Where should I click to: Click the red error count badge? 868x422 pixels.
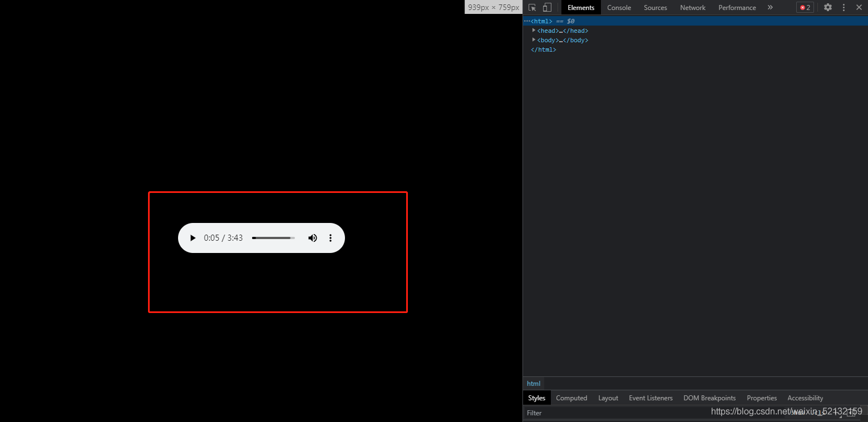click(x=805, y=7)
